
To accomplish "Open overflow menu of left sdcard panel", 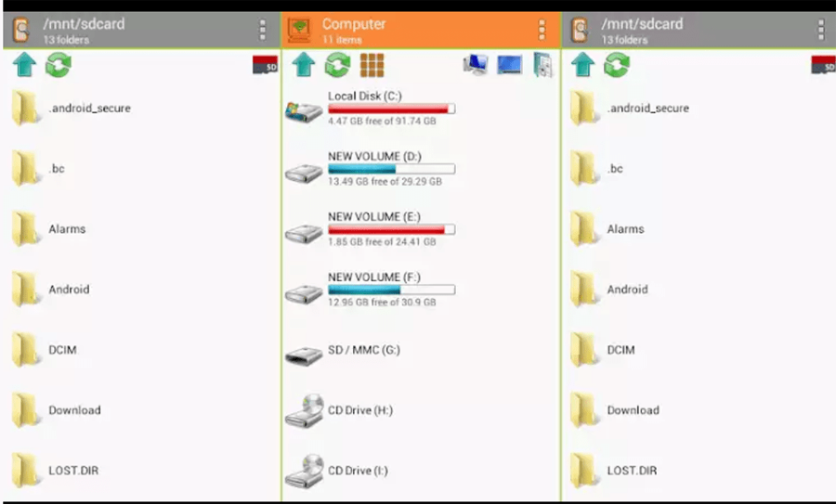I will [x=262, y=30].
